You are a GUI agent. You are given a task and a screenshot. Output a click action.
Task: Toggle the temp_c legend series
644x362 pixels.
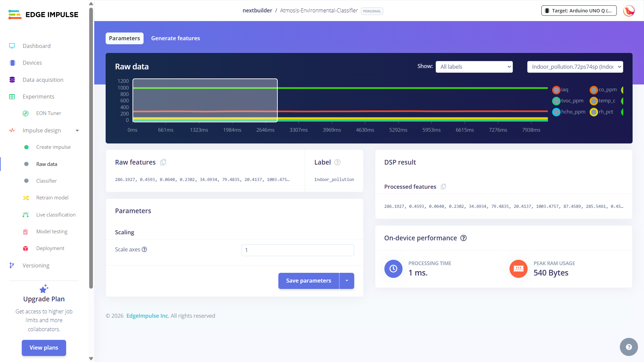click(602, 101)
